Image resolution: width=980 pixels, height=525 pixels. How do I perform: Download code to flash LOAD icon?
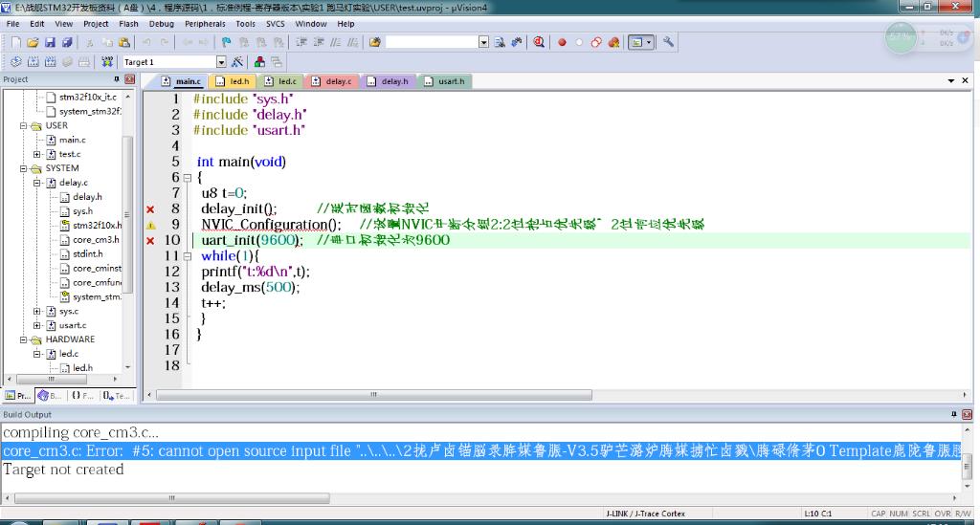(x=107, y=62)
